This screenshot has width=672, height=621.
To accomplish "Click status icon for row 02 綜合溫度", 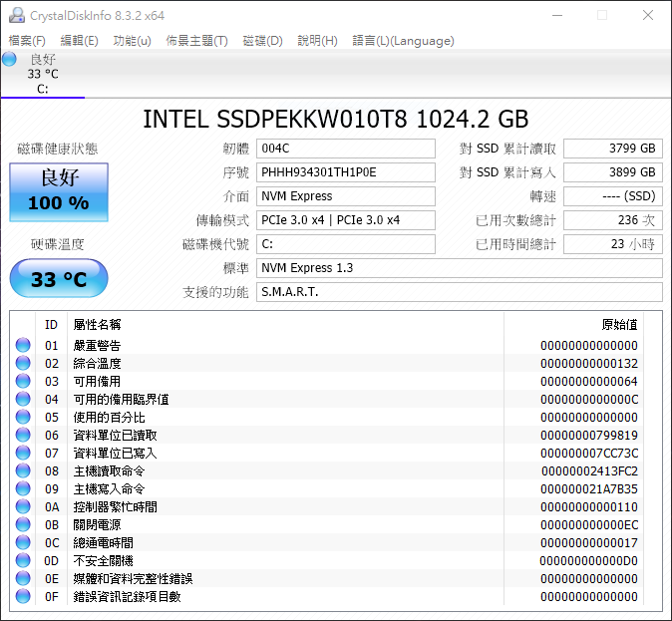I will (x=23, y=363).
